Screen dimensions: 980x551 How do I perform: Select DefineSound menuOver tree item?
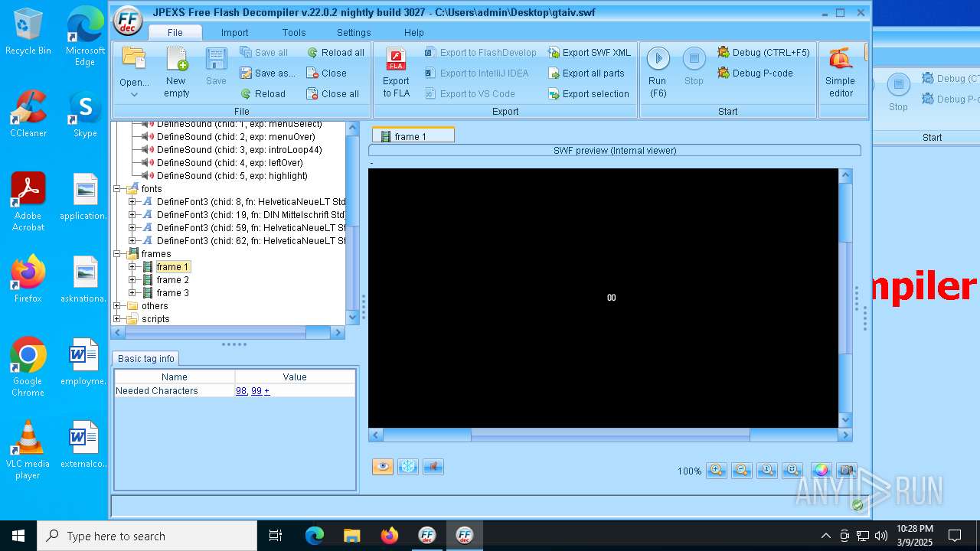(x=236, y=137)
